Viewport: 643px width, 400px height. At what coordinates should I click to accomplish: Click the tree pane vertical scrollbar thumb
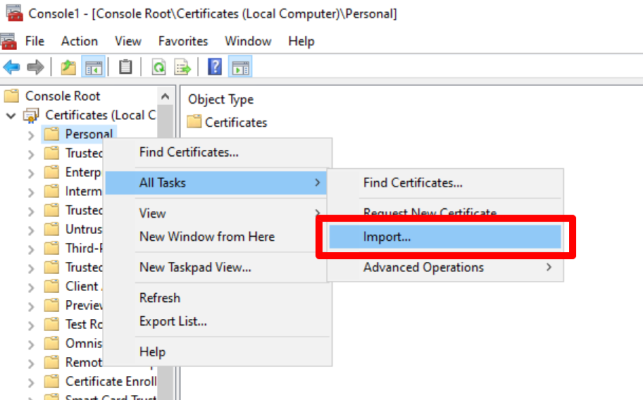pos(165,122)
